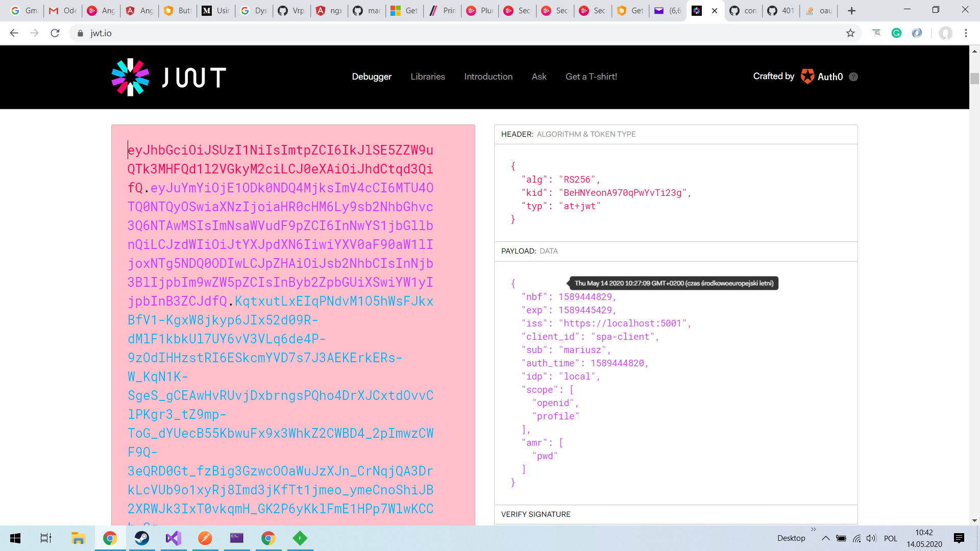Click the Auth0 logo next to Crafted by
980x551 pixels.
point(807,76)
